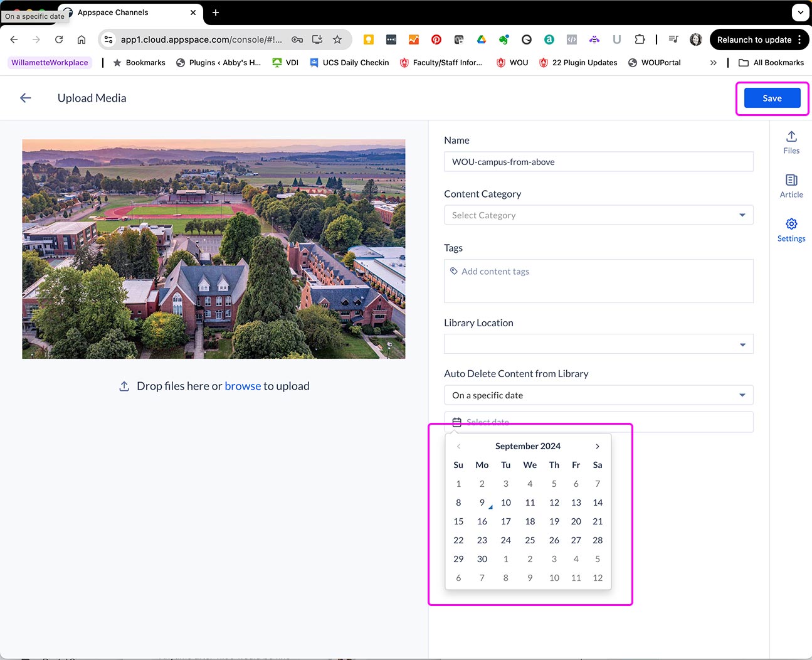The width and height of the screenshot is (812, 660).
Task: Open the Article panel icon
Action: click(791, 186)
